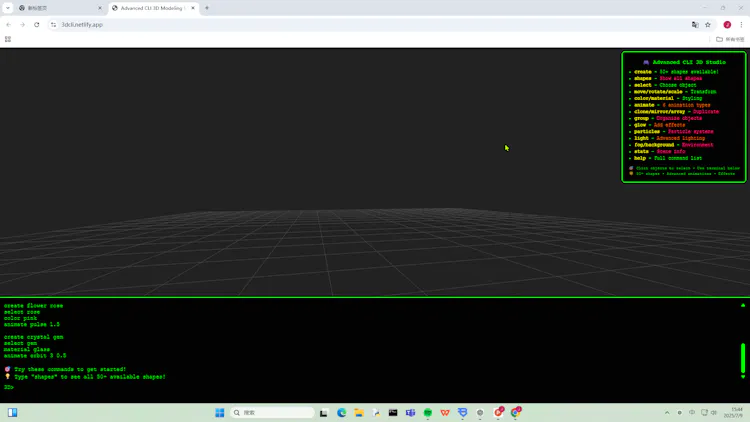The width and height of the screenshot is (750, 422).
Task: Bookmark this page with the star icon
Action: 708,24
